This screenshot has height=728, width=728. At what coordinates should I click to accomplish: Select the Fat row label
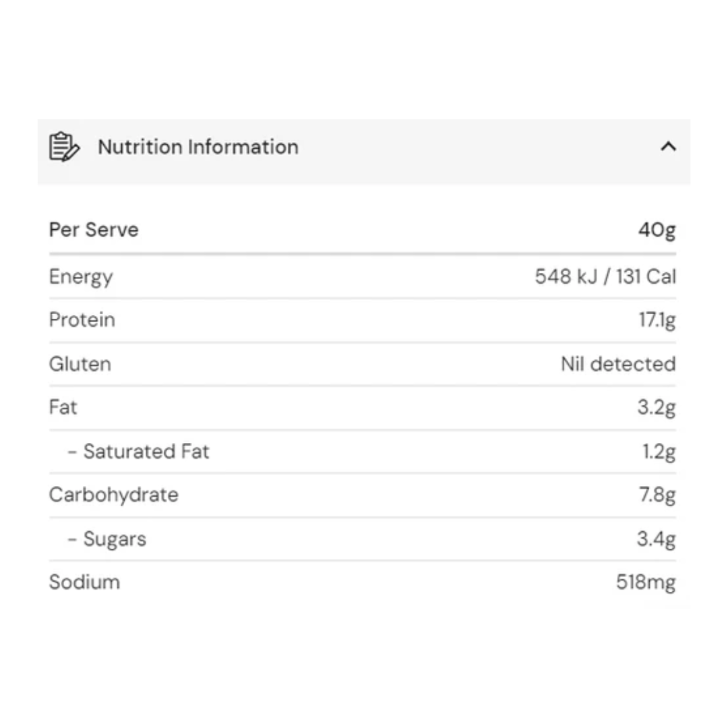(63, 408)
